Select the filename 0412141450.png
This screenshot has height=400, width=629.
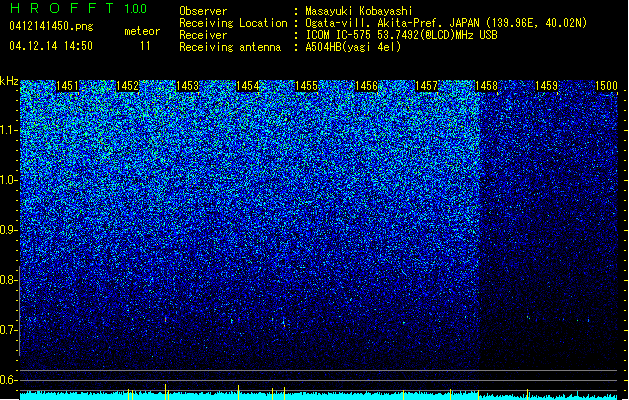[51, 26]
